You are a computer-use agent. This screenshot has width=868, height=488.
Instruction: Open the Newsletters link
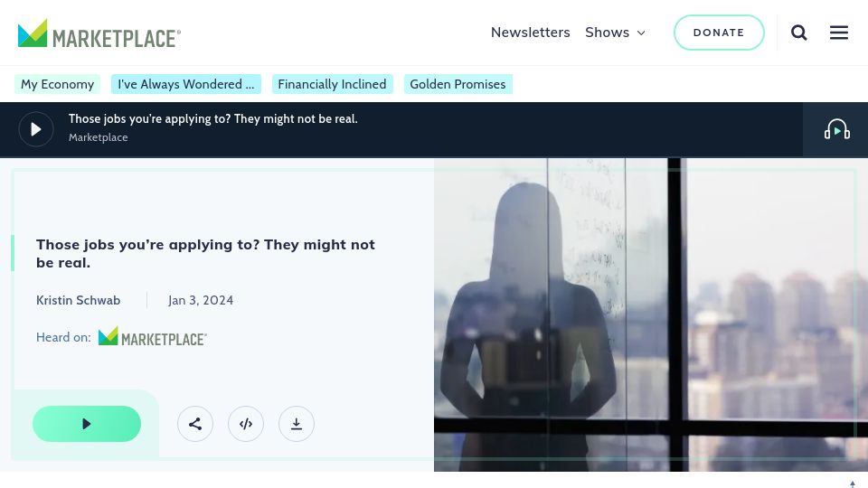(x=531, y=33)
